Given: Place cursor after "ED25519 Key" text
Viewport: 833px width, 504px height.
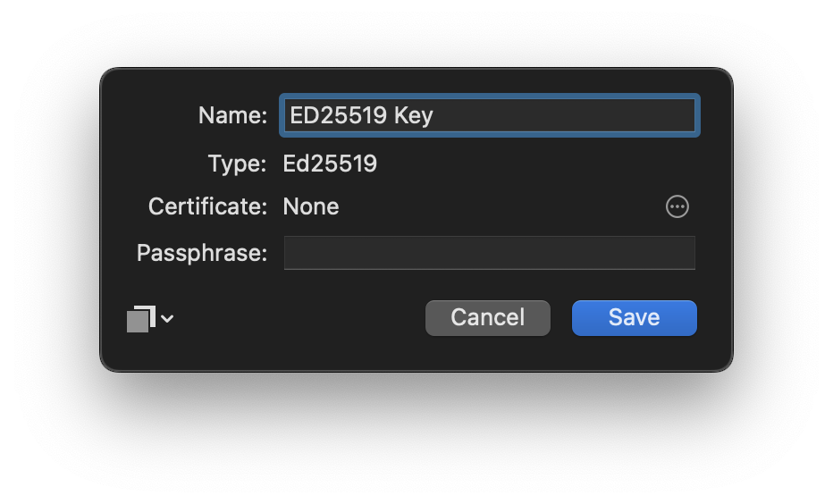Looking at the screenshot, I should (x=434, y=115).
